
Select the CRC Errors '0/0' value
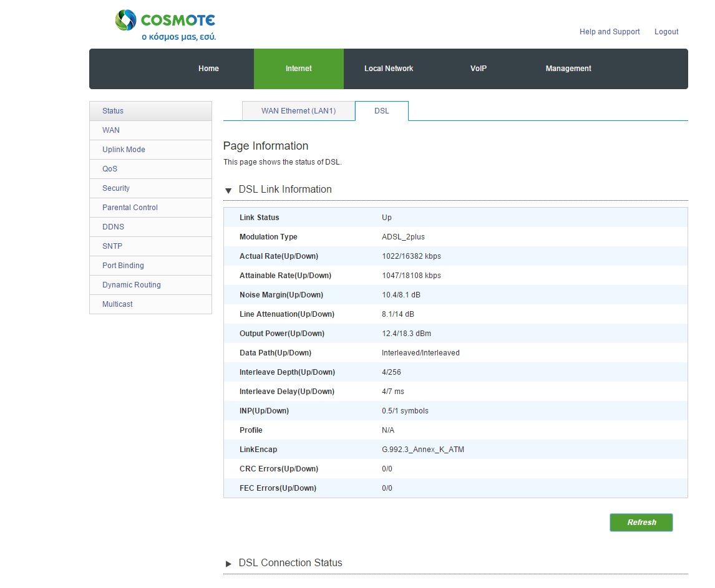[387, 468]
